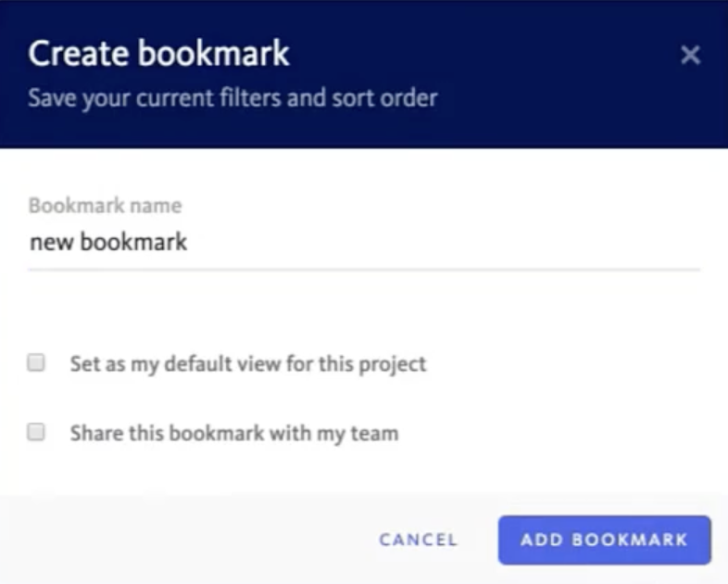This screenshot has height=584, width=728.
Task: Select the 'Bookmark name' field label
Action: tap(105, 206)
